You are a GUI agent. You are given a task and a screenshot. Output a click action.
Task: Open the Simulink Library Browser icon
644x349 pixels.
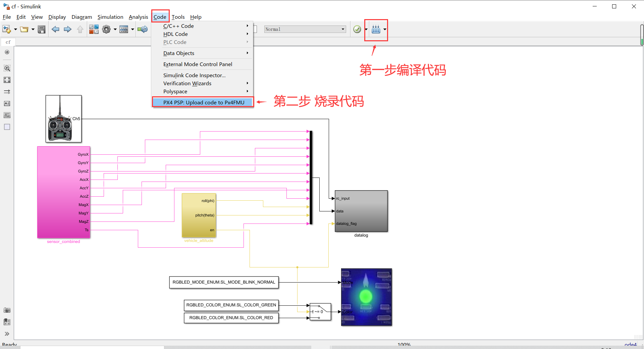point(94,29)
